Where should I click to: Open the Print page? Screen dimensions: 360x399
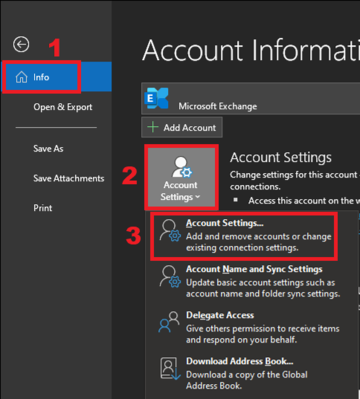(x=43, y=208)
